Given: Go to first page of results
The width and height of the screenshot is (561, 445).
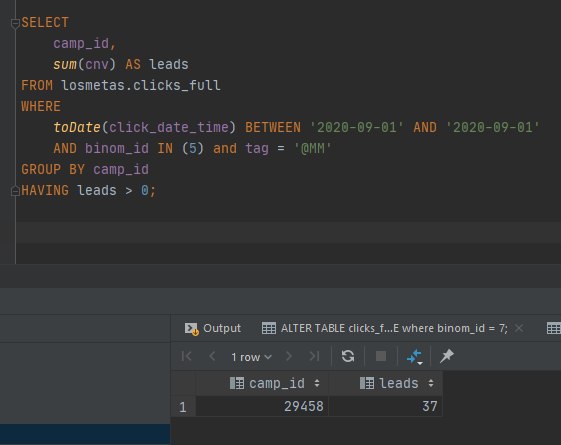Looking at the screenshot, I should 186,356.
